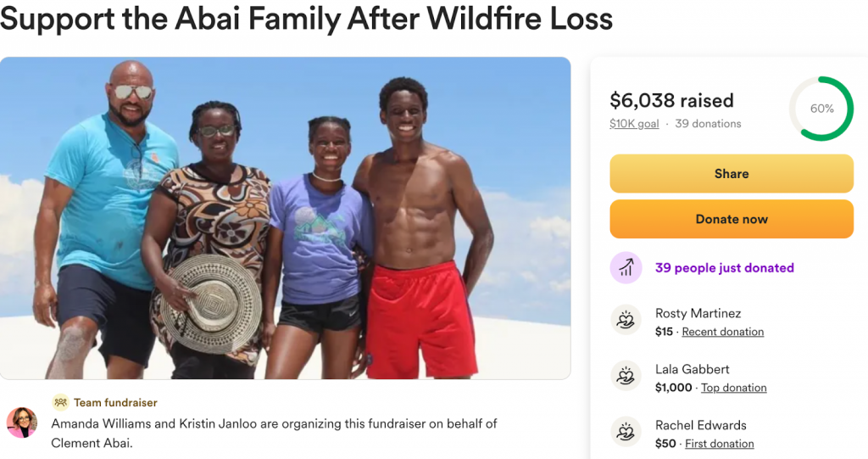Screen dimensions: 868x459
Task: Click the organizer description mentioning Amanda Williams
Action: (274, 433)
